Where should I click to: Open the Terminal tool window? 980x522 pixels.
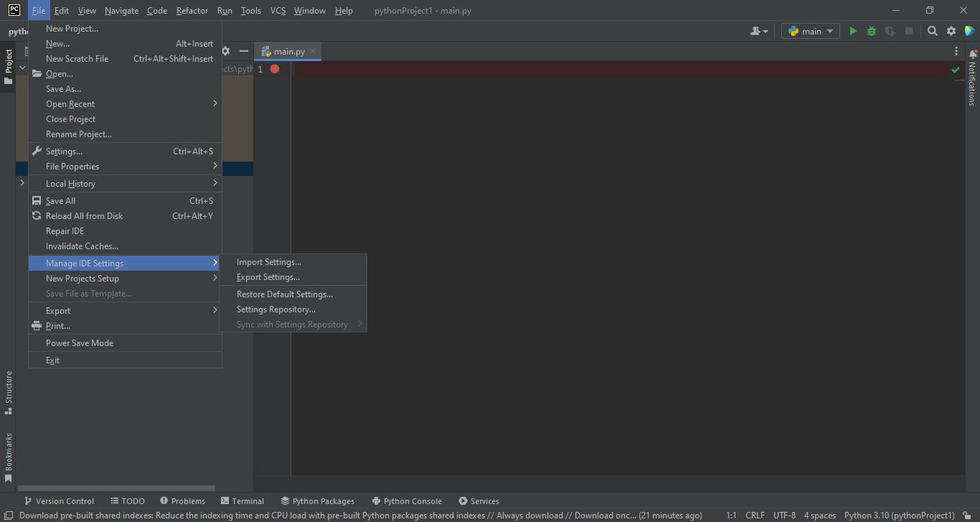click(242, 500)
